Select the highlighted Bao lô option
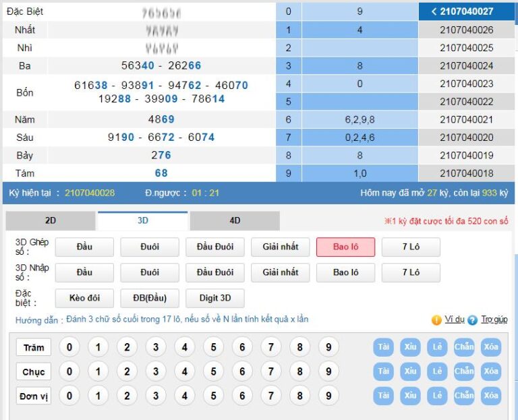 pos(345,247)
